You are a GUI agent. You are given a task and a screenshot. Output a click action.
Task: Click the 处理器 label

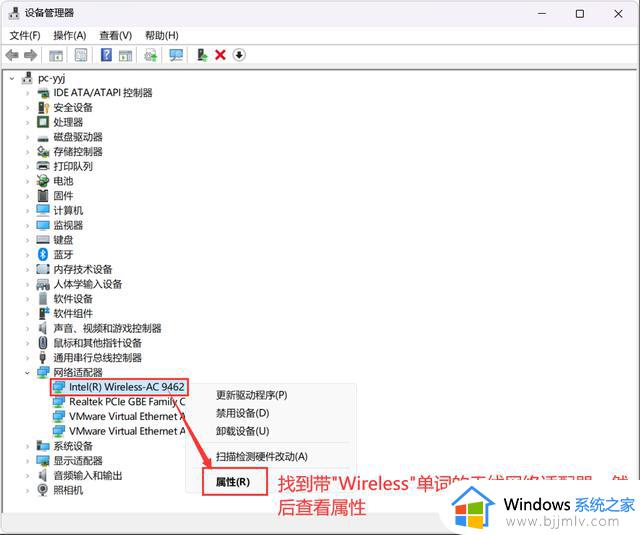click(68, 122)
